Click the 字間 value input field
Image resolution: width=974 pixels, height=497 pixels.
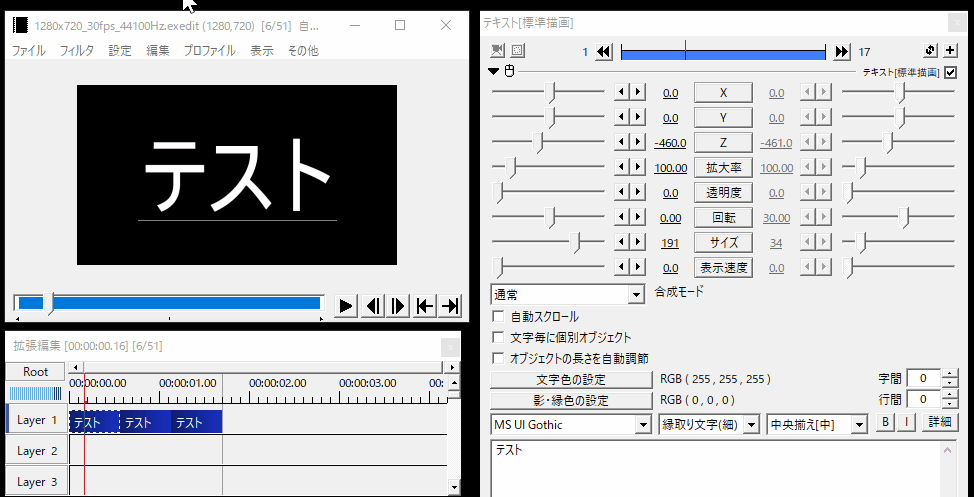pyautogui.click(x=924, y=378)
